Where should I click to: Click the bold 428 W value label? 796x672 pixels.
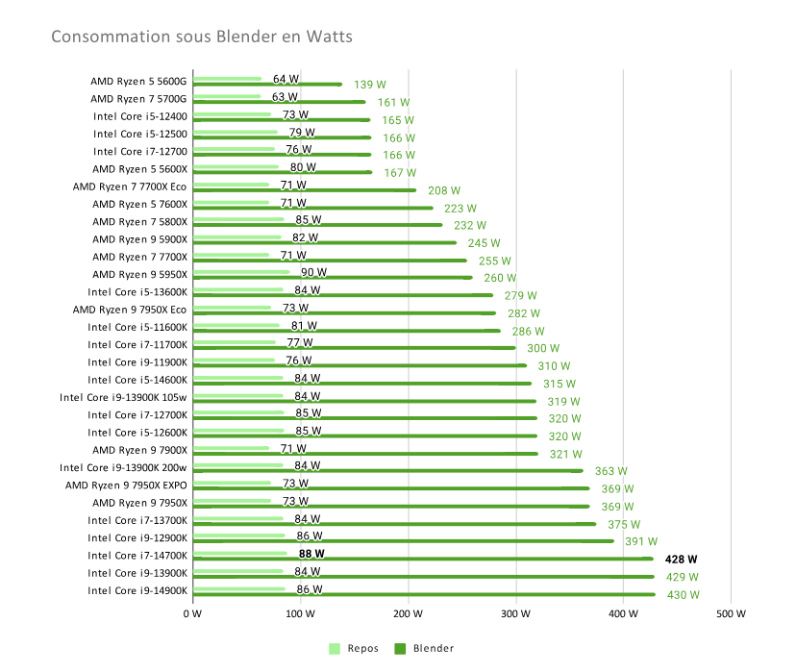(681, 560)
